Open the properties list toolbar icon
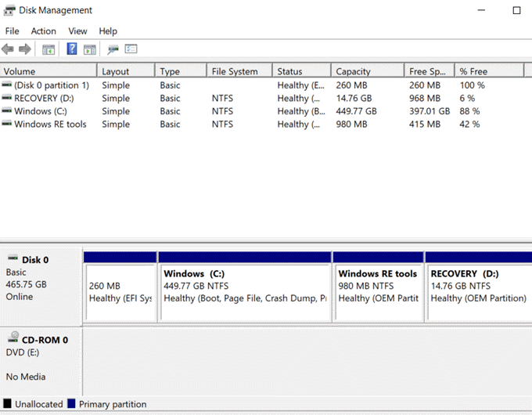Viewport: 532px width, 415px height. pos(131,49)
